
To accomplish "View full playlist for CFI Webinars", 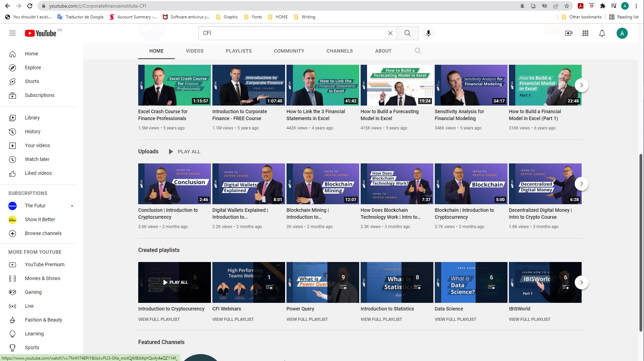I will (233, 319).
